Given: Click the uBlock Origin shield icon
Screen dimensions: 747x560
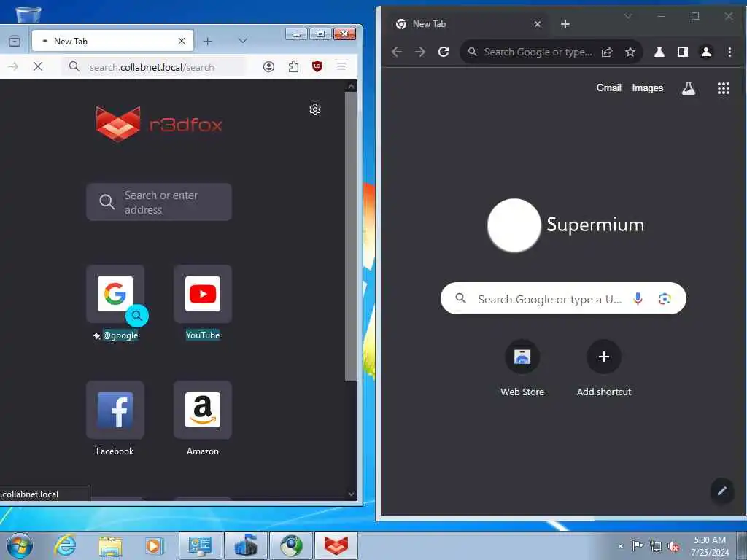Looking at the screenshot, I should click(317, 66).
